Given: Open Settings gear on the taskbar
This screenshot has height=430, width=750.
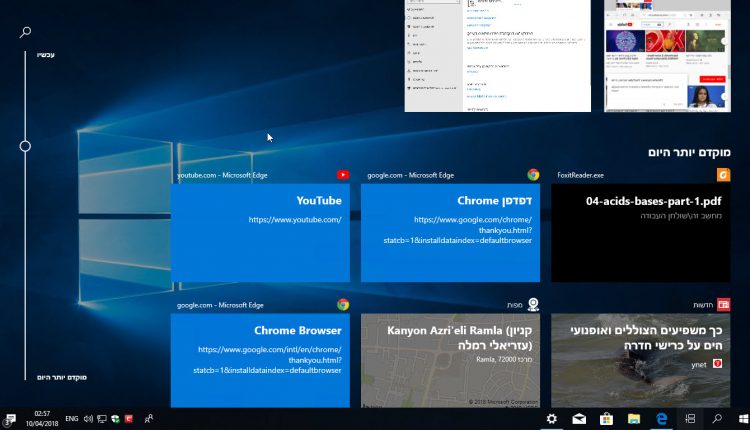Looking at the screenshot, I should [x=551, y=419].
